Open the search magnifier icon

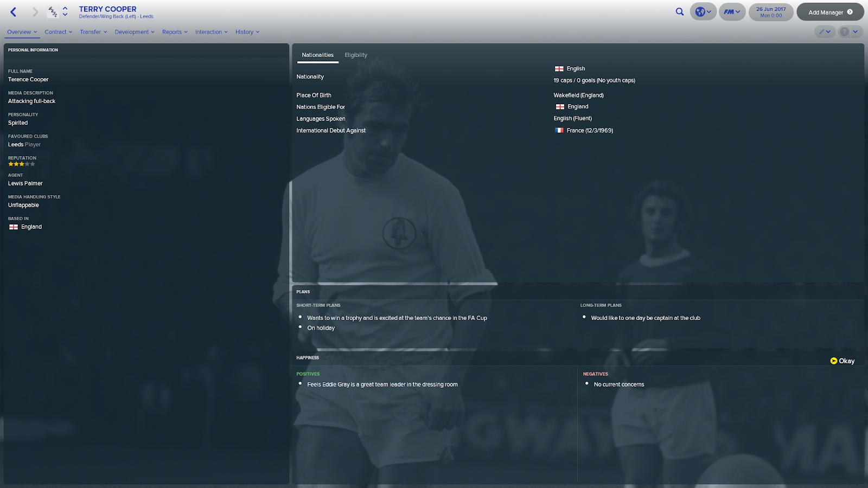679,12
